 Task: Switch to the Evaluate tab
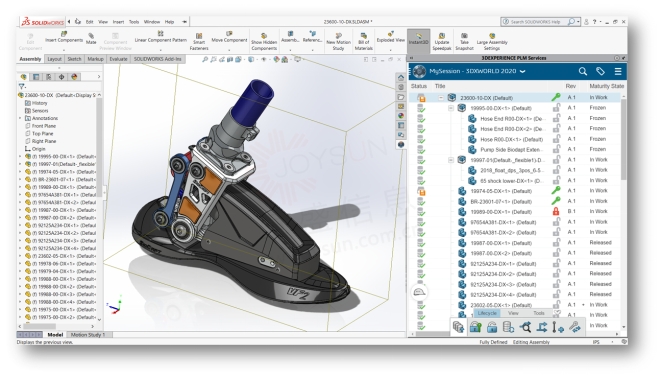tap(118, 59)
